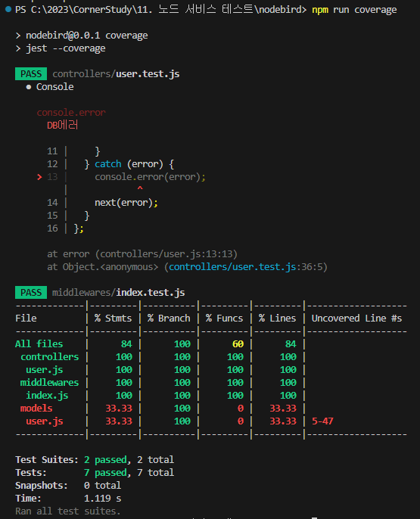Click the yellow 60 in % Funcs column
The height and width of the screenshot is (519, 420).
[238, 344]
